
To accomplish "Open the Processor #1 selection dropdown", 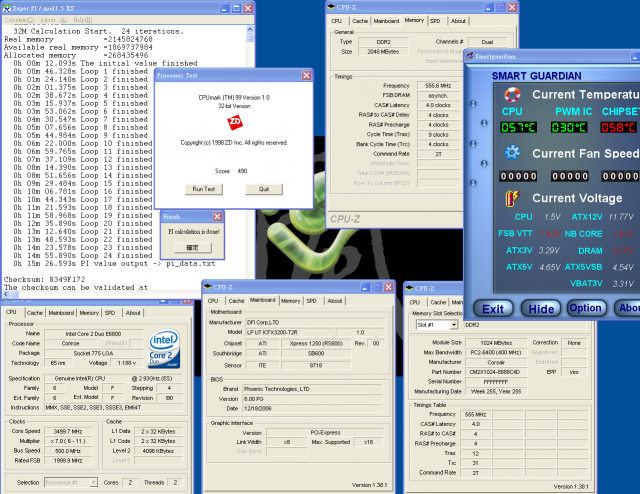I will (x=93, y=483).
